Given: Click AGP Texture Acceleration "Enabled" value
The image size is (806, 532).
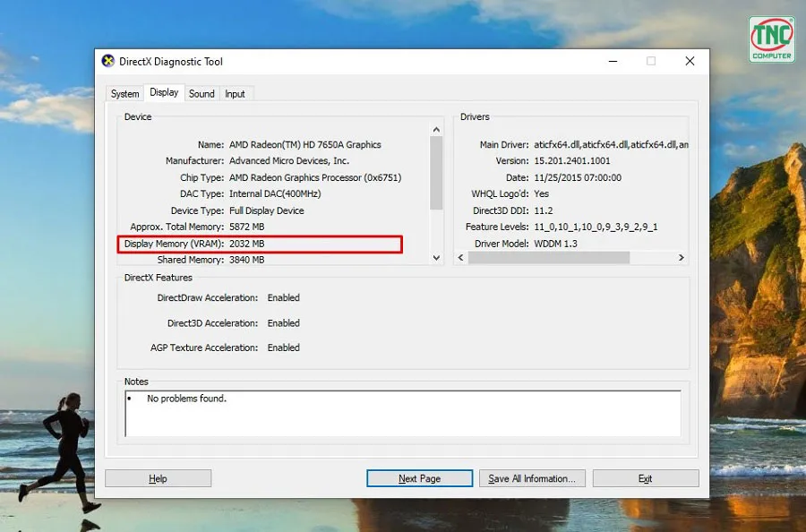Looking at the screenshot, I should (x=283, y=348).
